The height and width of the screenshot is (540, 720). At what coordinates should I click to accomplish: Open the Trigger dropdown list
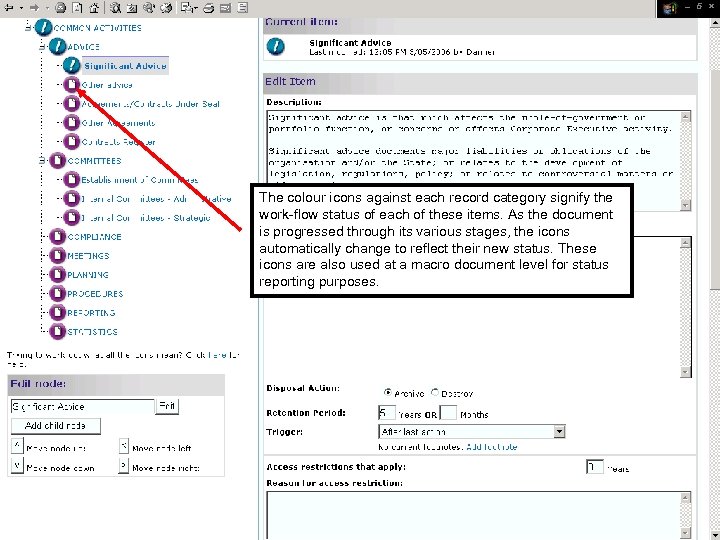[x=559, y=432]
